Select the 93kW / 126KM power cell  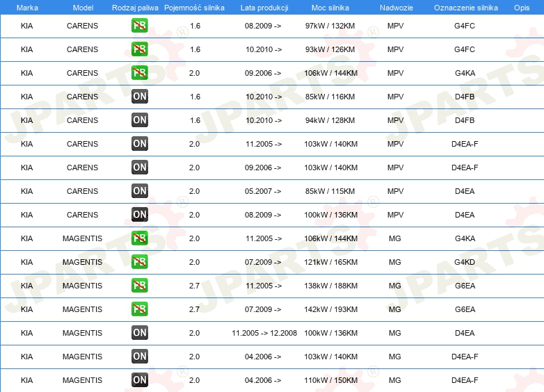click(x=330, y=49)
